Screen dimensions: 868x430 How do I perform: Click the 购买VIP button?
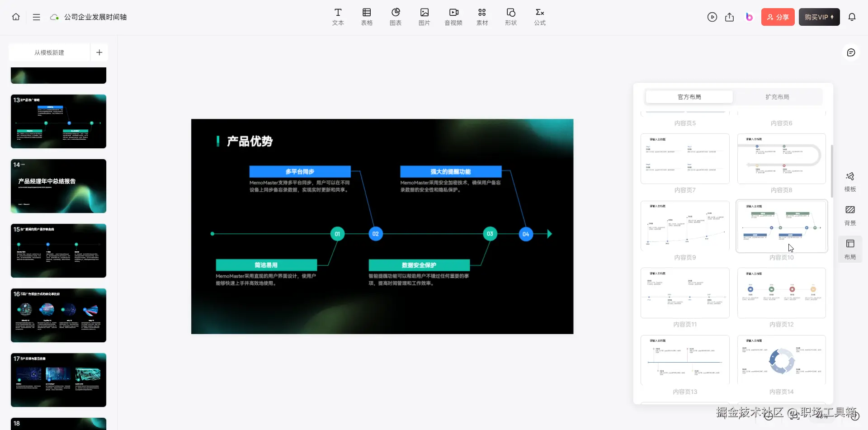pyautogui.click(x=819, y=17)
